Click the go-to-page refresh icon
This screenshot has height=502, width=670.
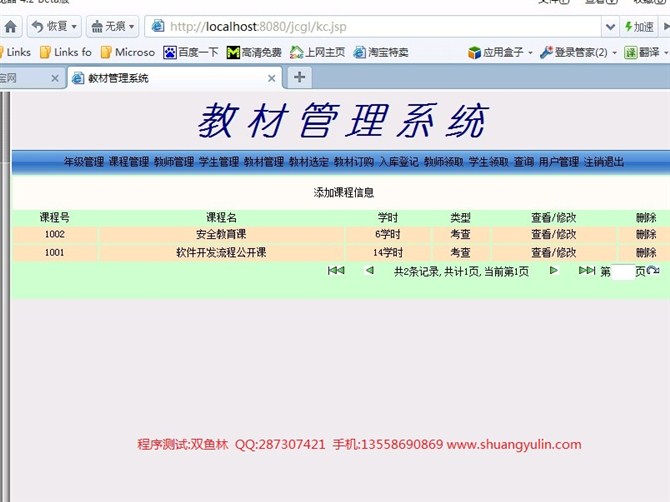coord(653,270)
